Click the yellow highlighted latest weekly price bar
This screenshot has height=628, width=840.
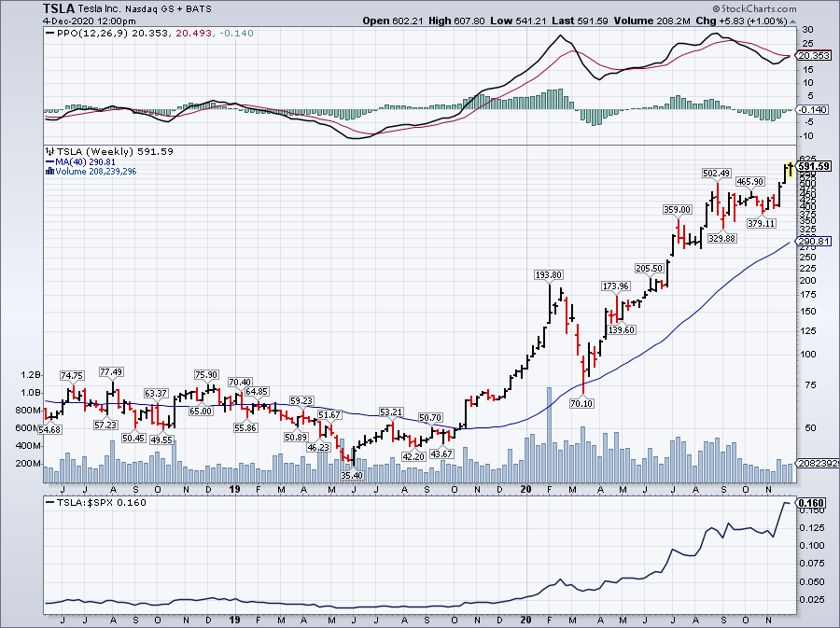click(x=790, y=169)
